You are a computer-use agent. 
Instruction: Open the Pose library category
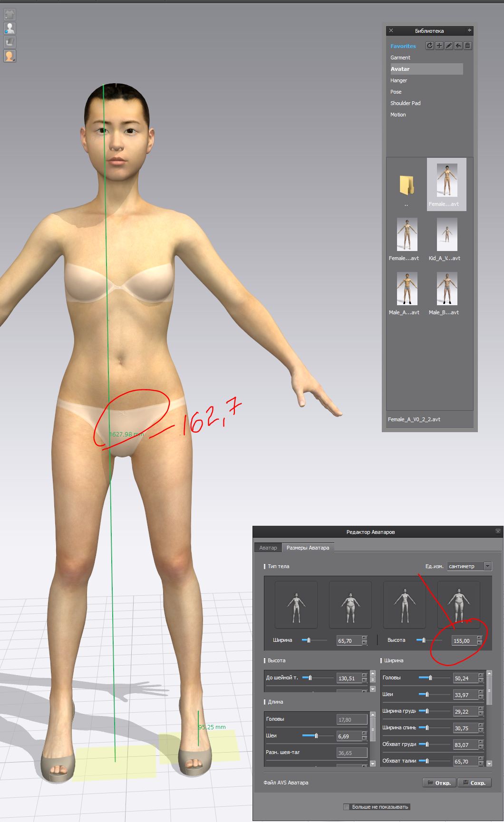[396, 92]
